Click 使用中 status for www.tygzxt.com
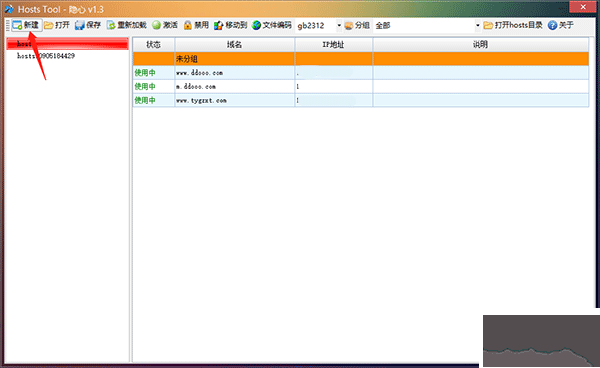The width and height of the screenshot is (600, 368). coord(145,100)
